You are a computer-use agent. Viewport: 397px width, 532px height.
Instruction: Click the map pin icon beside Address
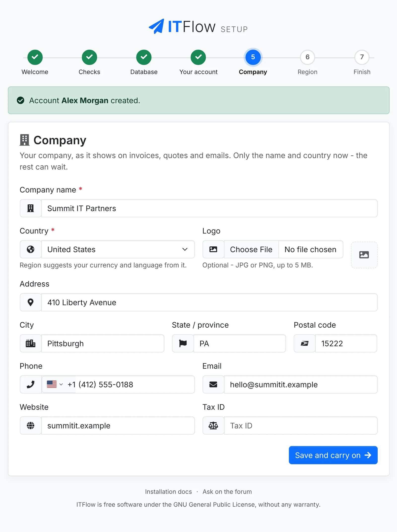[31, 302]
